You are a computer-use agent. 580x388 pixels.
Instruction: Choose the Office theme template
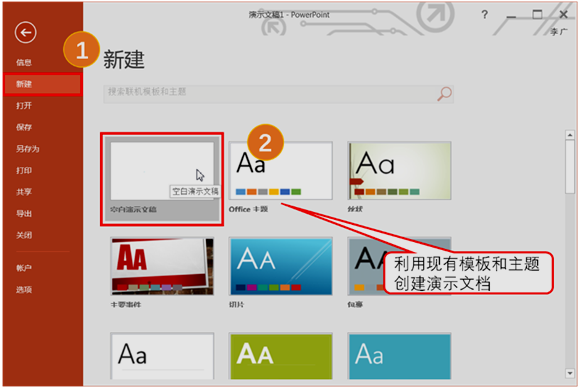pos(280,171)
